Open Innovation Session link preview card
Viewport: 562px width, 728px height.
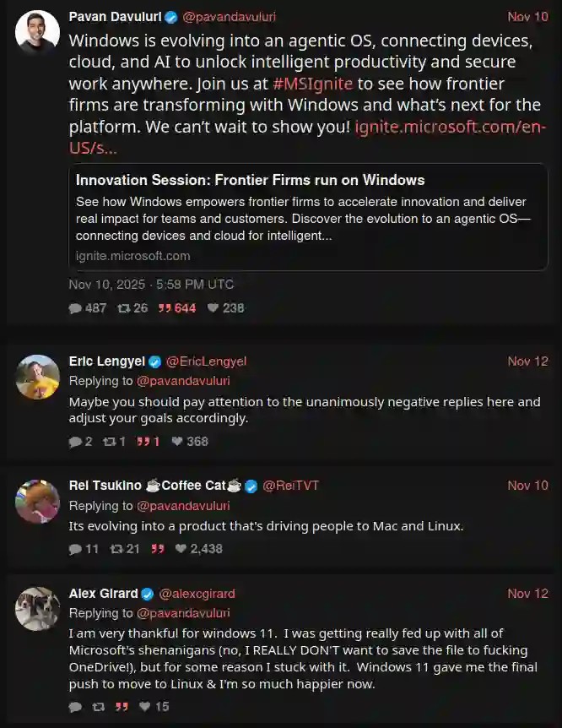coord(308,217)
